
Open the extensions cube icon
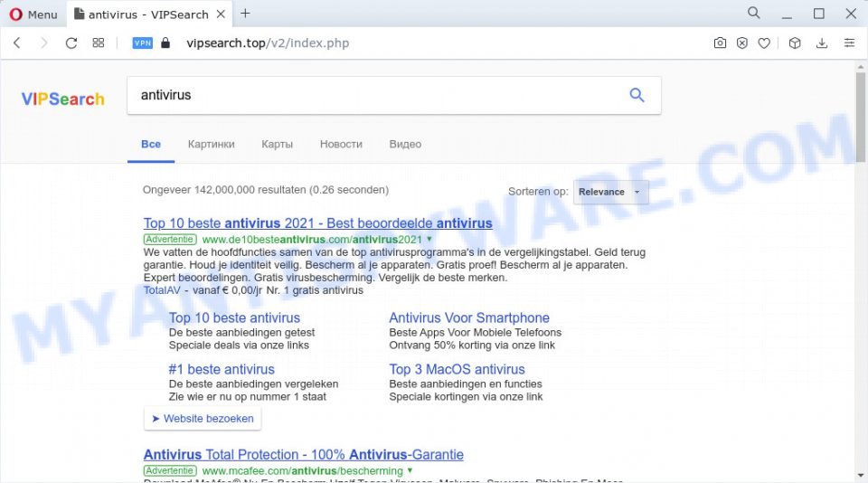tap(795, 43)
